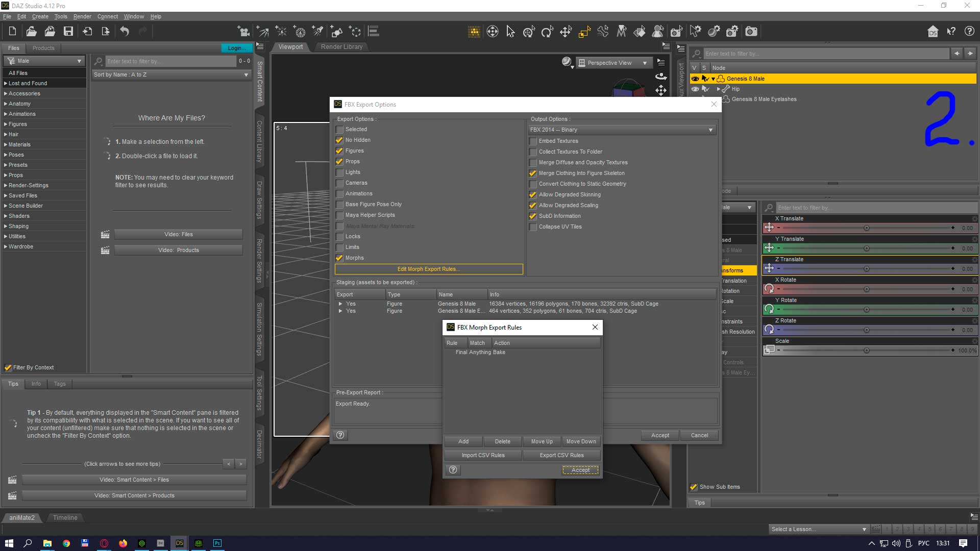Toggle the Show Sub Items checkbox

point(694,487)
